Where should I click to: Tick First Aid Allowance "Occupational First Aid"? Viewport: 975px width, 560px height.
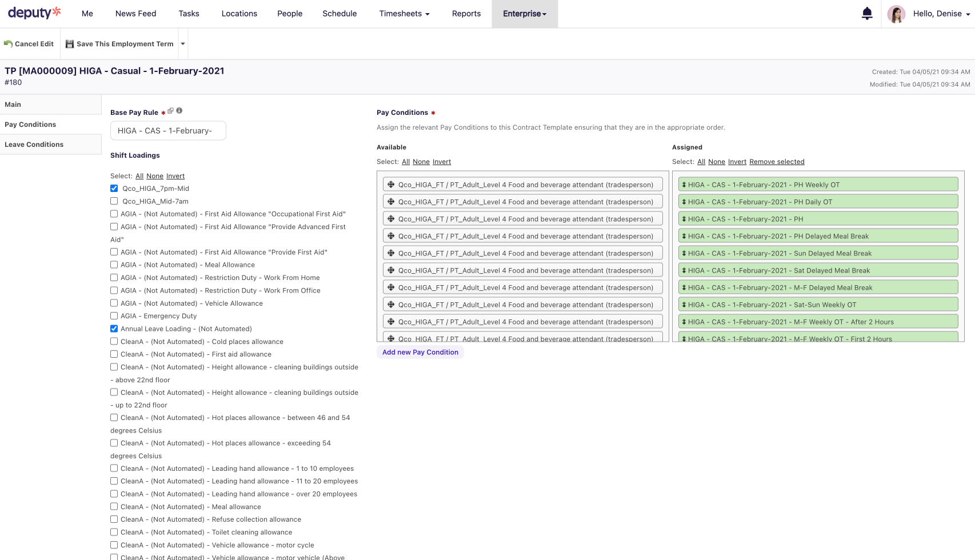pyautogui.click(x=114, y=214)
